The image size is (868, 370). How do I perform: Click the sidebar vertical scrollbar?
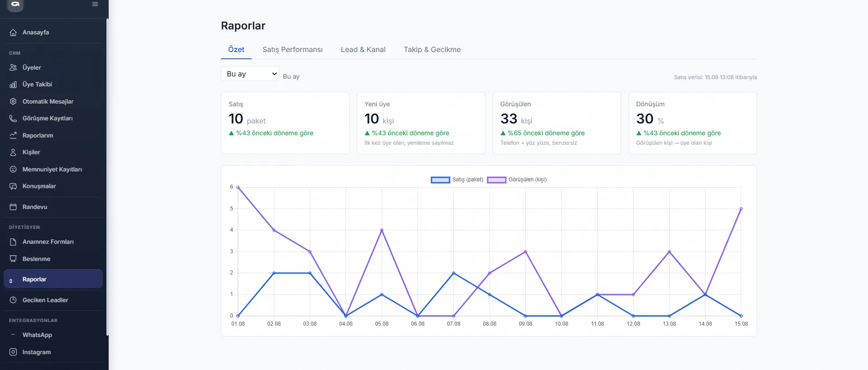[107, 176]
